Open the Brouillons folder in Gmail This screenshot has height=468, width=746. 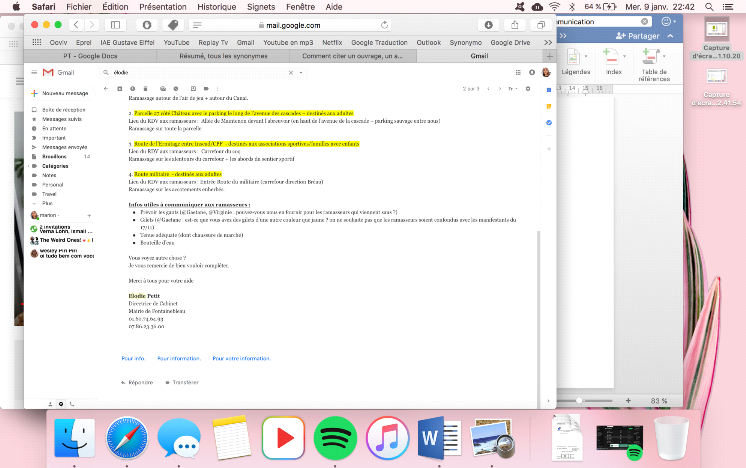tap(54, 156)
